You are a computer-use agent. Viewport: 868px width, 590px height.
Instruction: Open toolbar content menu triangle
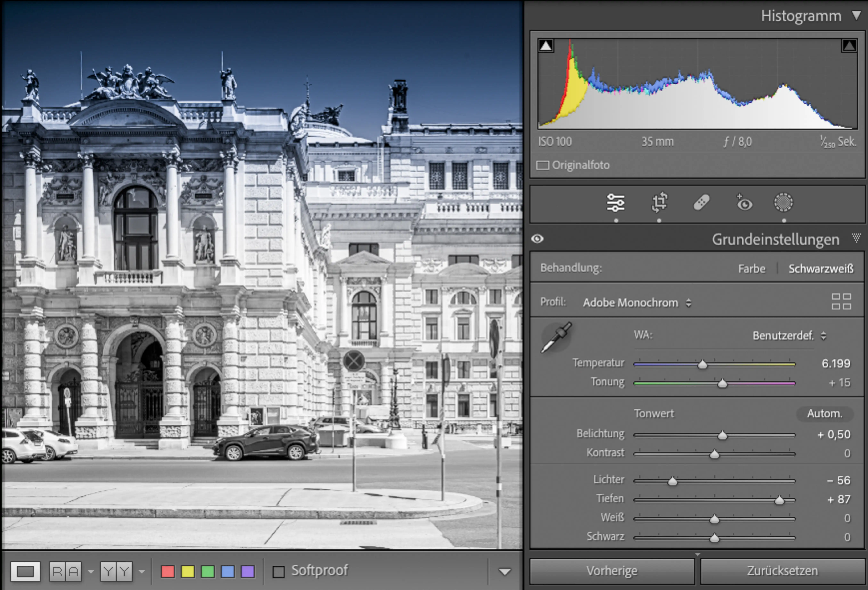coord(505,572)
